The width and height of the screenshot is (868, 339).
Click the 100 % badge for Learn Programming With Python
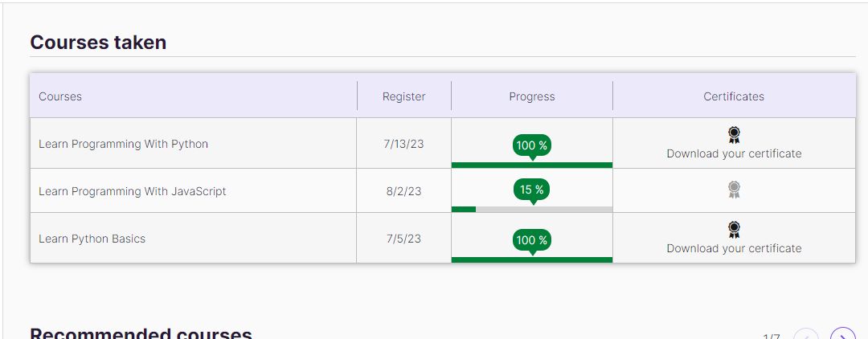532,146
